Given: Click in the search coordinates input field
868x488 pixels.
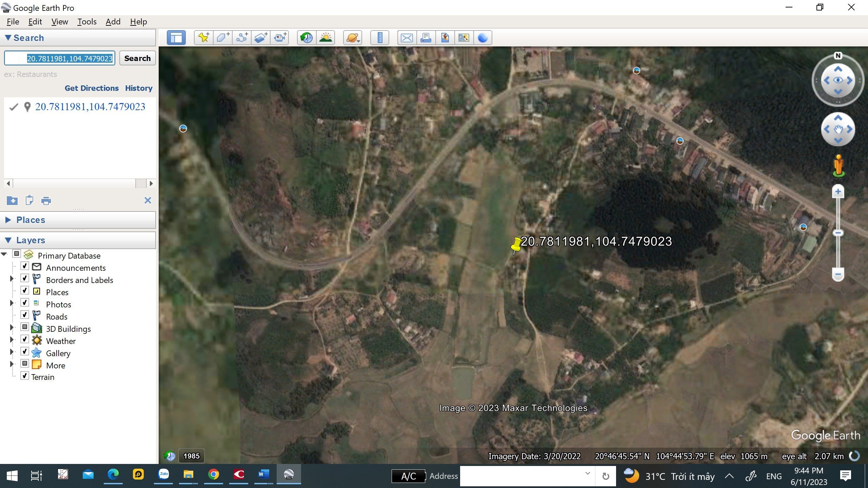Looking at the screenshot, I should point(60,58).
